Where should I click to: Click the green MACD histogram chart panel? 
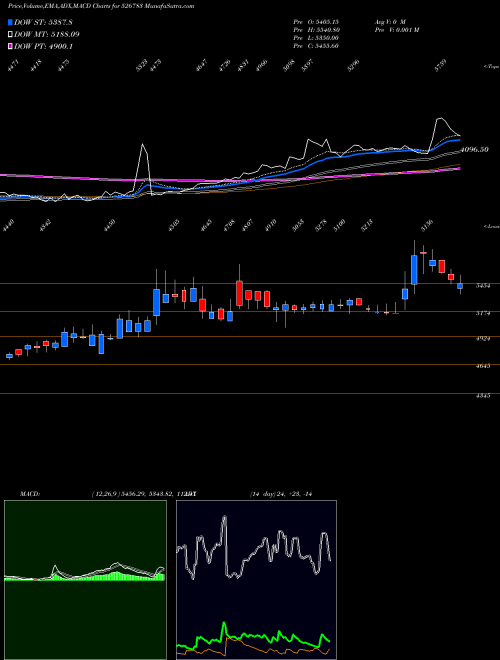click(85, 580)
